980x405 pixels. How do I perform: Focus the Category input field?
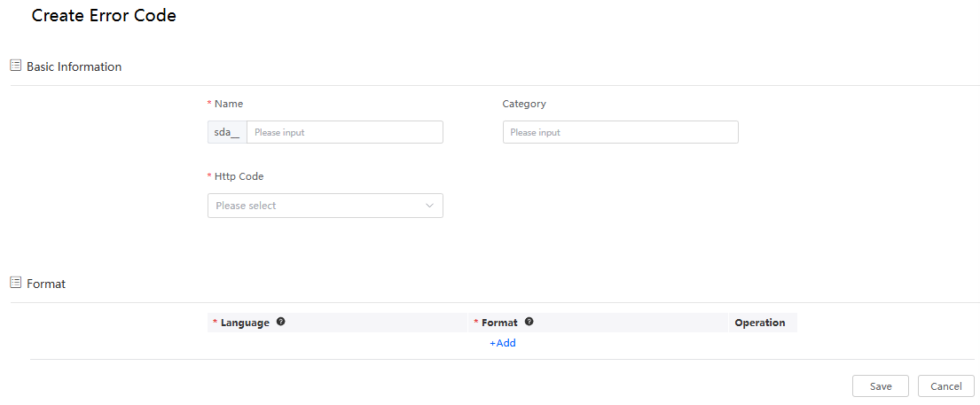pos(621,133)
